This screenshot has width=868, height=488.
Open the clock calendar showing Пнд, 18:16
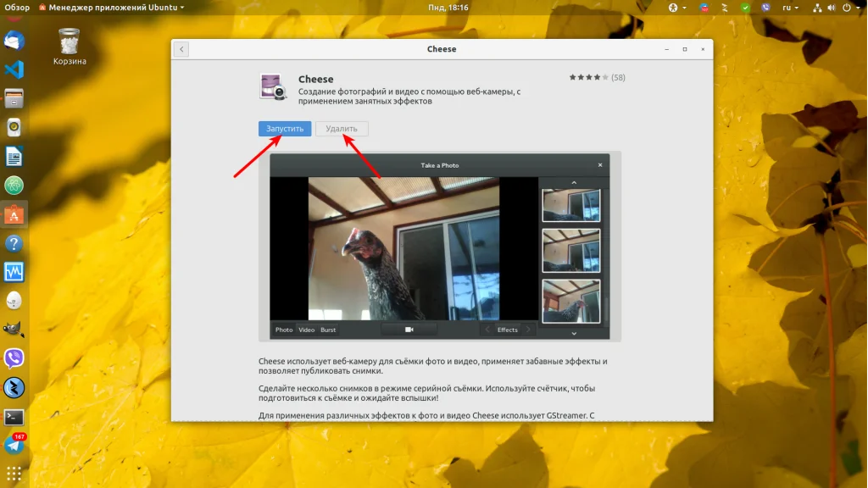448,7
